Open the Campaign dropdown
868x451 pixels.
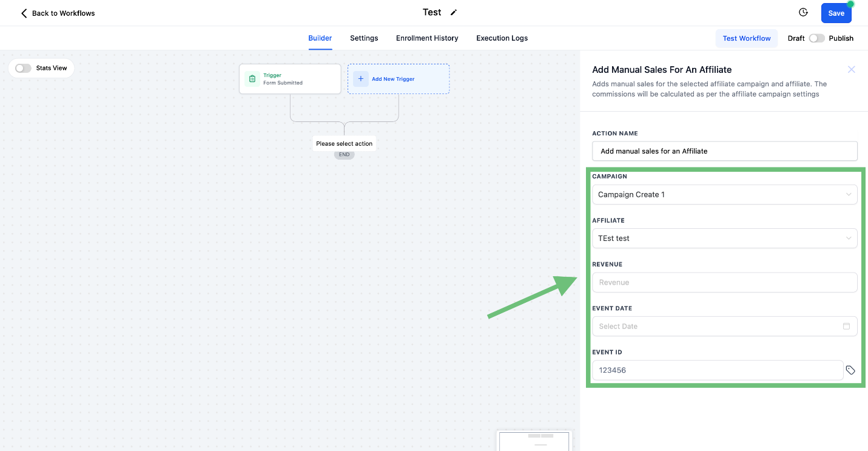(725, 195)
